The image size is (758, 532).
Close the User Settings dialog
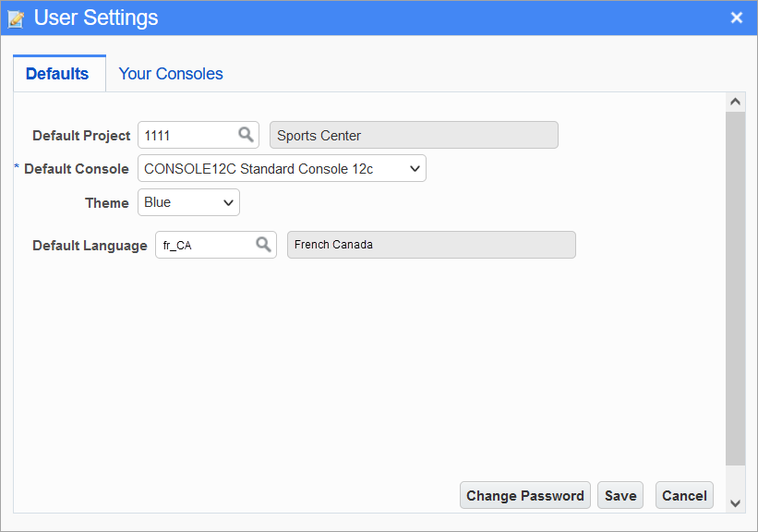coord(736,18)
